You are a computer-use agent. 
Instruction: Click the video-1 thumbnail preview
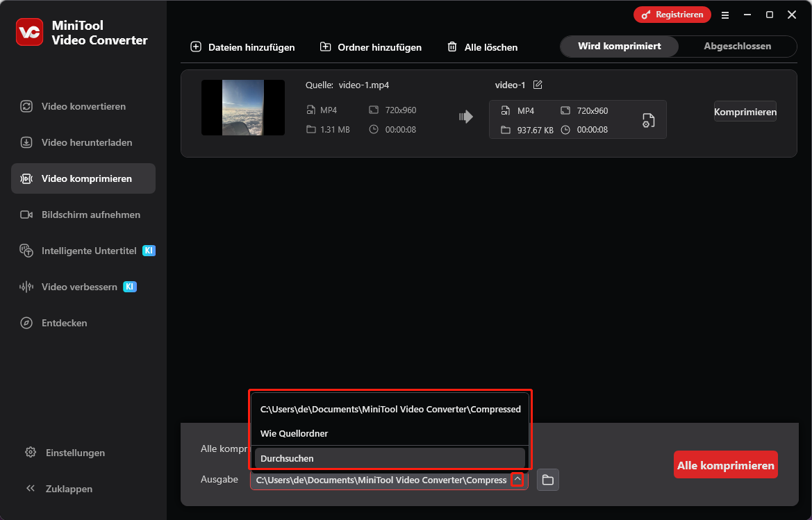[x=243, y=108]
